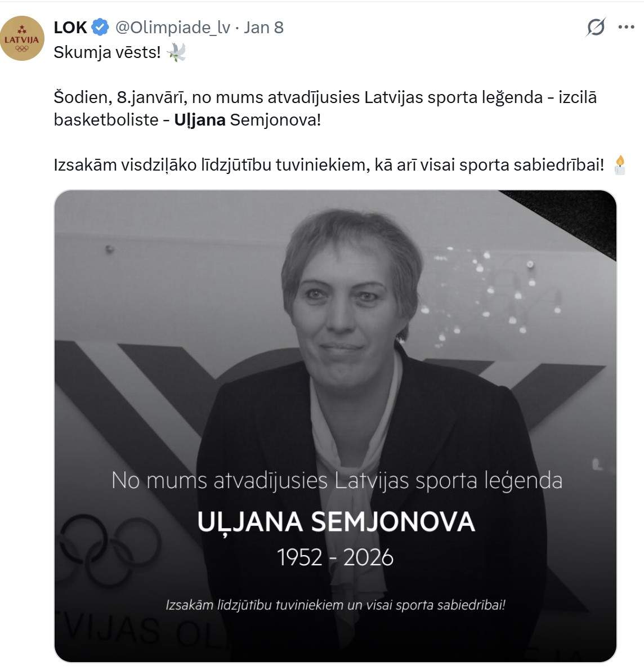Open the LOK display name link
This screenshot has height=670, width=644.
(70, 28)
